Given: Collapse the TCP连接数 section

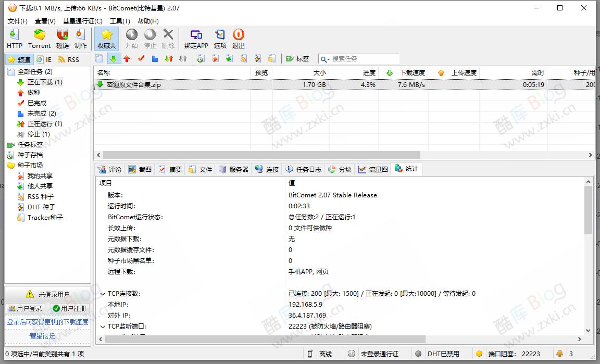Looking at the screenshot, I should [102, 293].
